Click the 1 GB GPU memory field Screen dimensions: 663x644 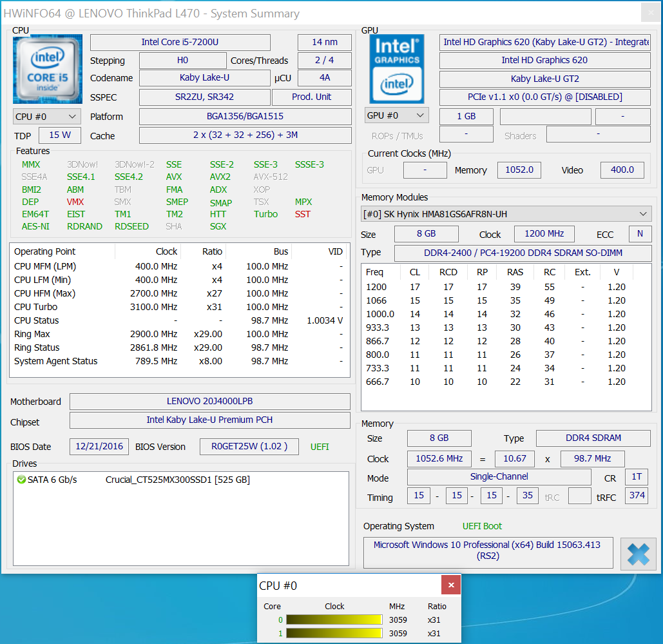point(466,117)
